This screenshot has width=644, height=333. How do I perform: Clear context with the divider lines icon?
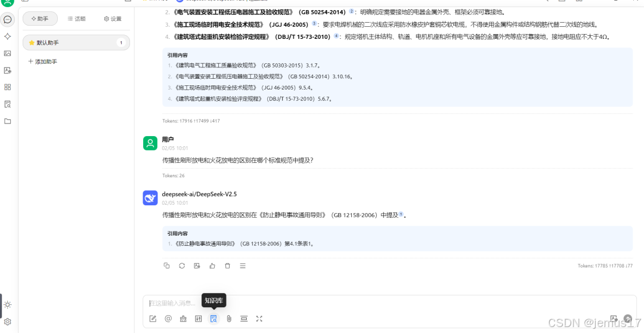click(x=244, y=319)
